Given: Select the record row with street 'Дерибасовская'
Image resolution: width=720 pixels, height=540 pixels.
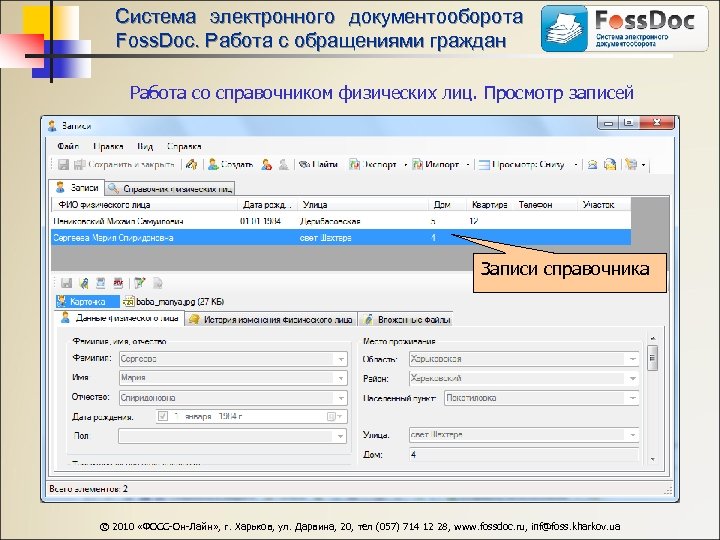Looking at the screenshot, I should (x=341, y=221).
